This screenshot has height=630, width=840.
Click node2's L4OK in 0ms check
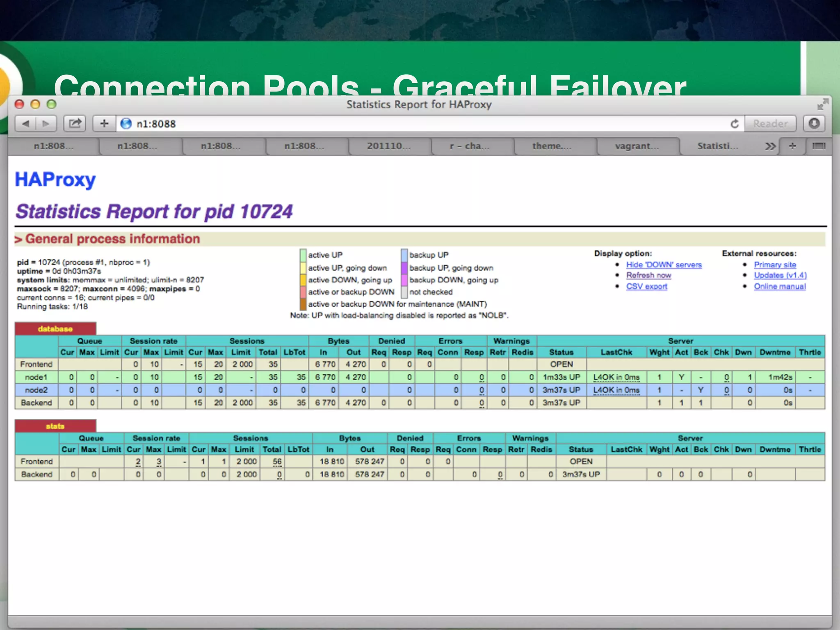point(616,390)
